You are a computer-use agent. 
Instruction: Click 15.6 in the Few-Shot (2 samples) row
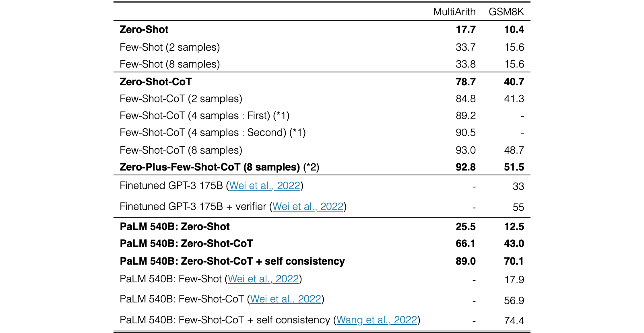coord(514,47)
